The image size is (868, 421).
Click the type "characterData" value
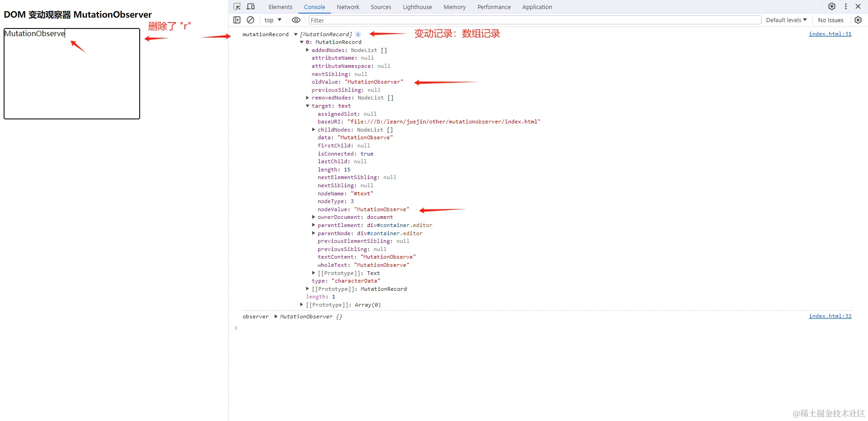tap(356, 281)
